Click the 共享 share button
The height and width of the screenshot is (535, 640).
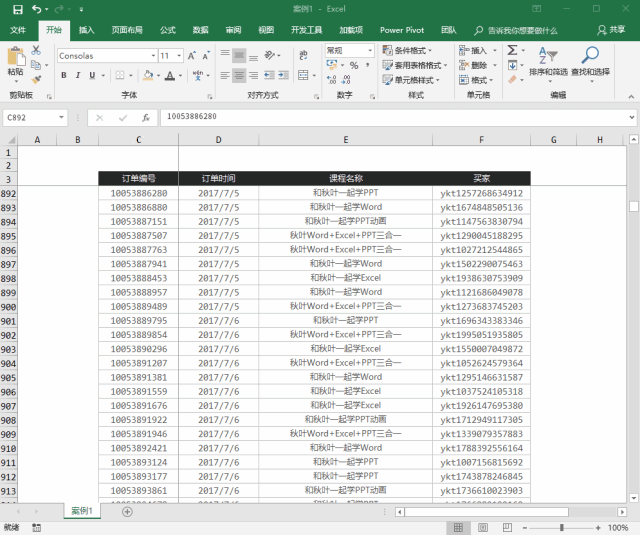pyautogui.click(x=611, y=30)
